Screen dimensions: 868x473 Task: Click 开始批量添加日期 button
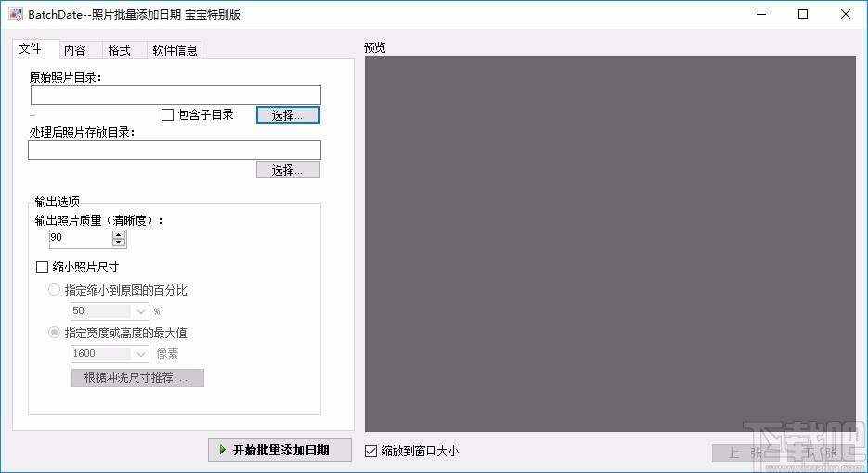279,450
